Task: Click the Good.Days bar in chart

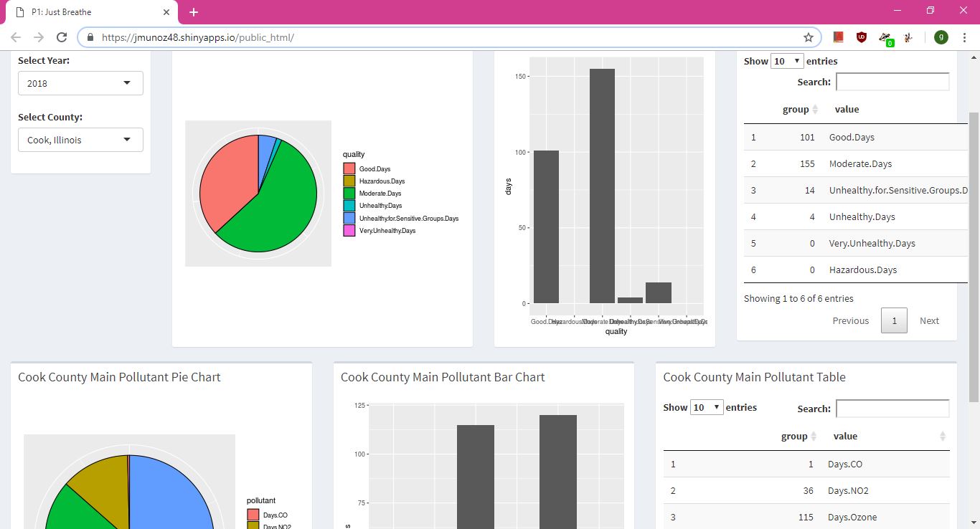Action: pyautogui.click(x=546, y=227)
